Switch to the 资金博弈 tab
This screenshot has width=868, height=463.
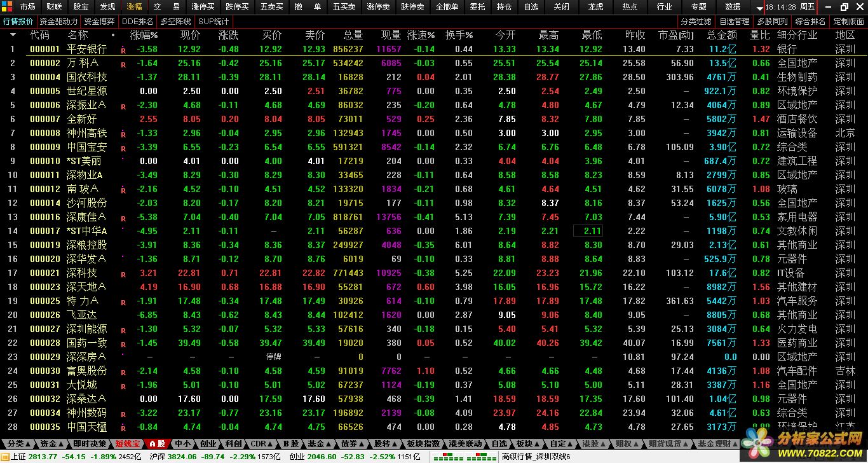click(100, 21)
